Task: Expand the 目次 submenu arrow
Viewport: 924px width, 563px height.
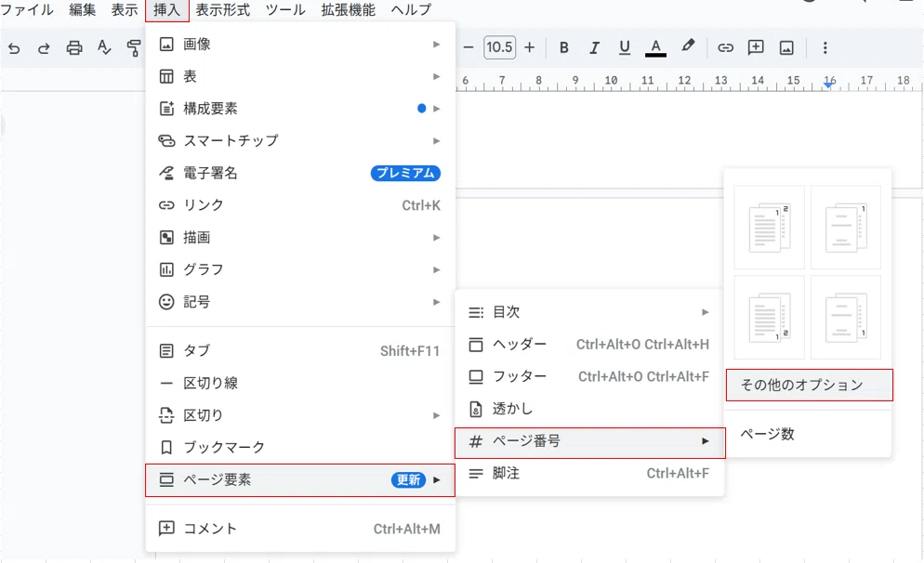Action: tap(705, 312)
